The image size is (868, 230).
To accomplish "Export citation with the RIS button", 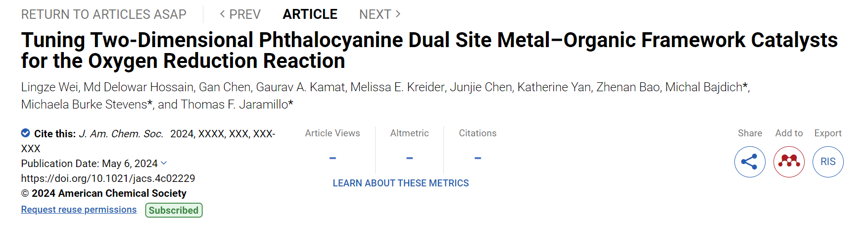I will pyautogui.click(x=828, y=162).
